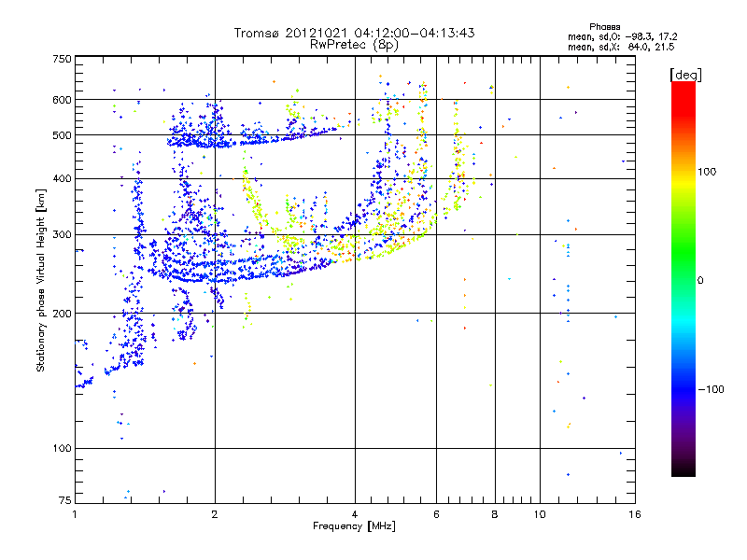Click the 'Frequency [MHz]' axis title
747x560 pixels.
click(354, 525)
